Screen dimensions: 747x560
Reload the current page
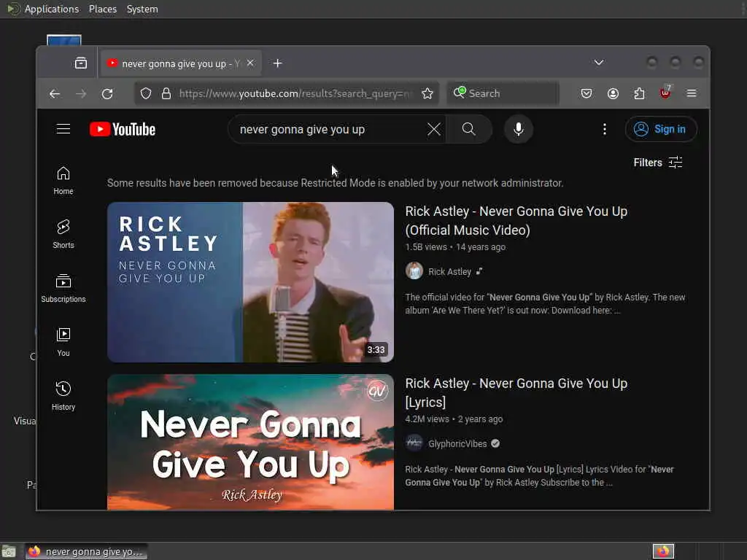click(x=107, y=94)
